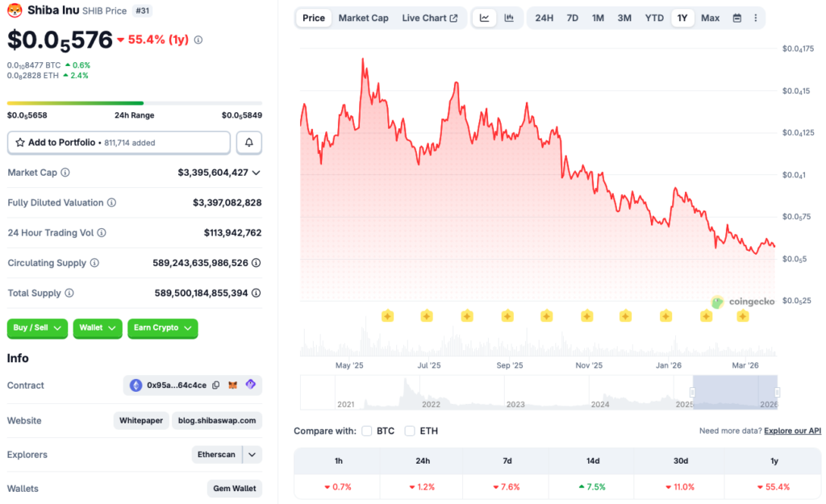
Task: Open the chart's three-dot options menu
Action: [755, 18]
